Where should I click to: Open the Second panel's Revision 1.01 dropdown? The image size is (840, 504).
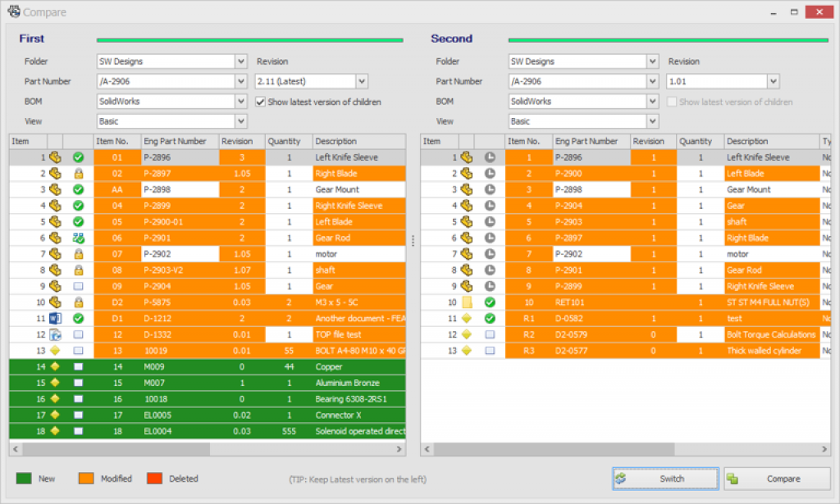[773, 81]
